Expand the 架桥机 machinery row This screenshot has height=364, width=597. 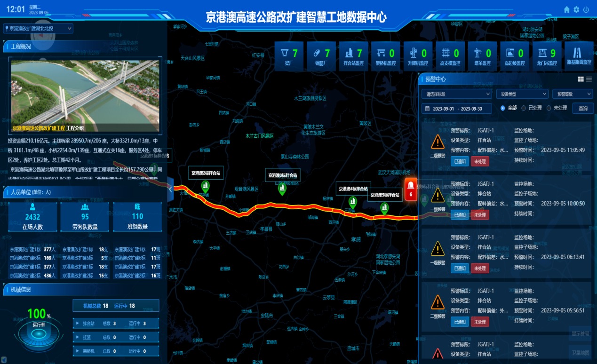[116, 351]
